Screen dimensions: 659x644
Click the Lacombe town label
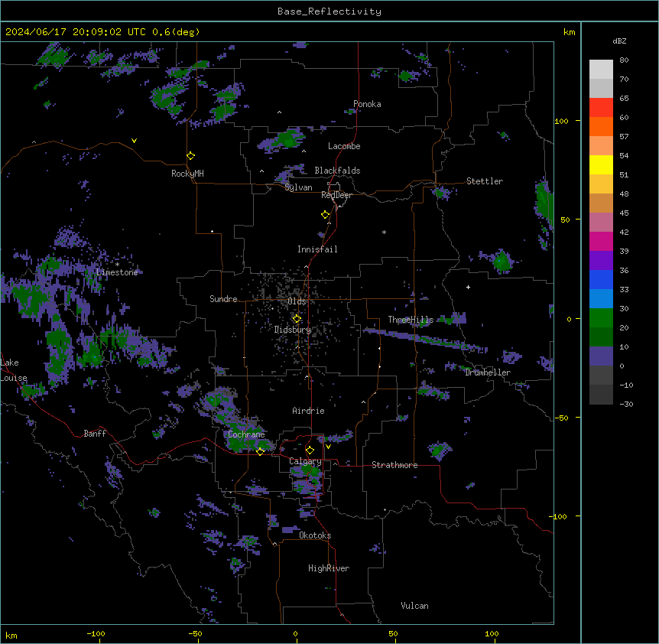(x=344, y=146)
